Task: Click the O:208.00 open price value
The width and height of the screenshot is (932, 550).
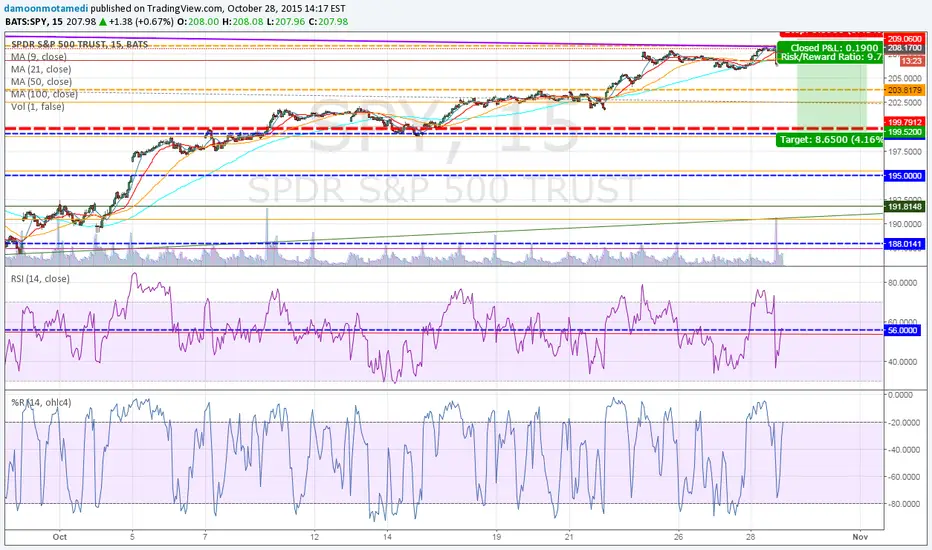Action: (197, 21)
